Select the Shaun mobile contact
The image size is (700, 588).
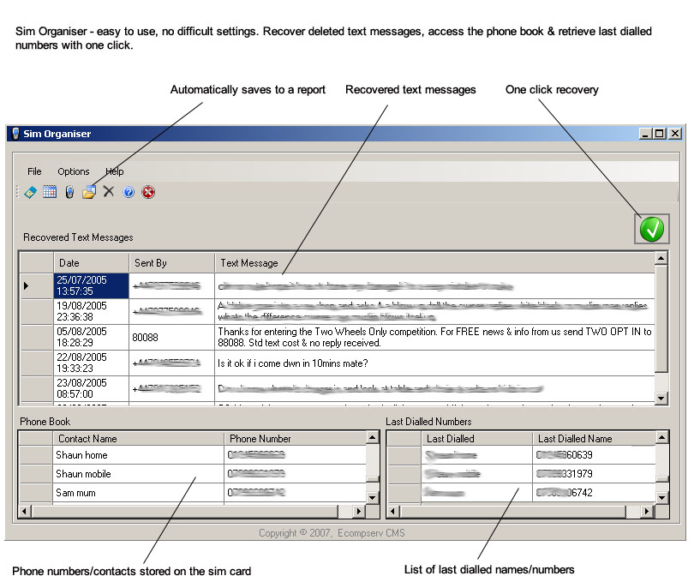pos(139,474)
